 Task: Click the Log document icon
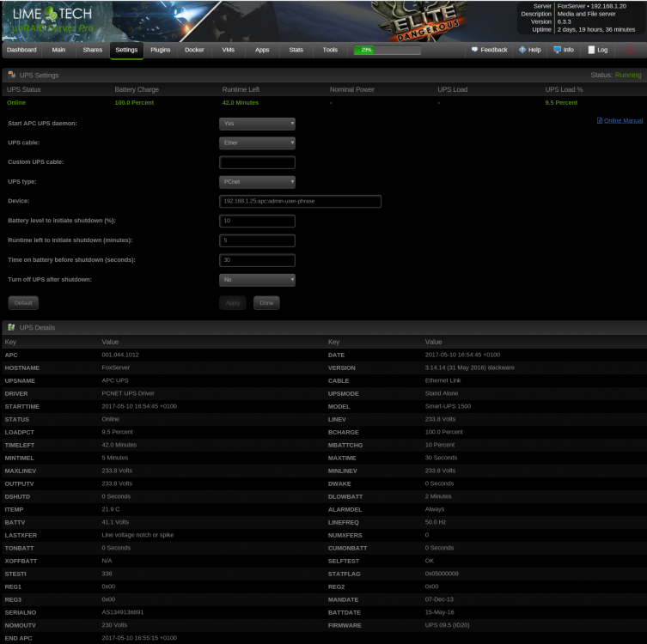591,50
